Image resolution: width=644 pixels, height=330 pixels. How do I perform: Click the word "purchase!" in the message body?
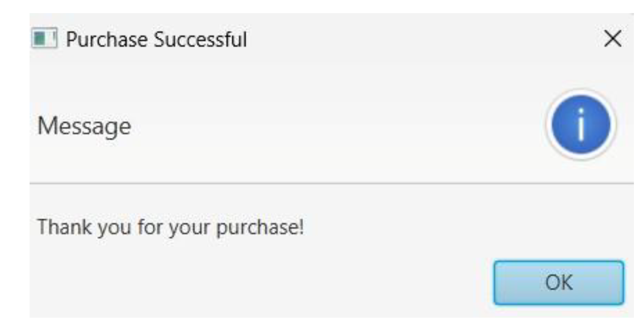tap(260, 227)
